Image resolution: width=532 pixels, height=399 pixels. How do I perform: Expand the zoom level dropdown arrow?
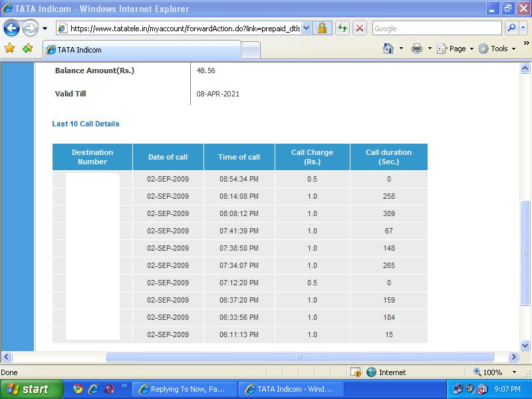(514, 372)
